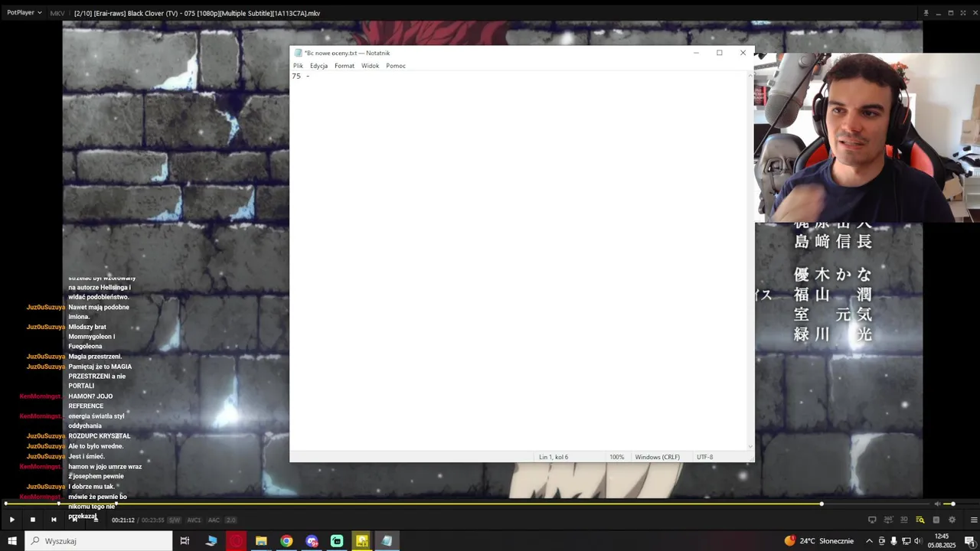Viewport: 980px width, 551px height.
Task: Open the 24°C Słonecznie weather widget
Action: (818, 541)
